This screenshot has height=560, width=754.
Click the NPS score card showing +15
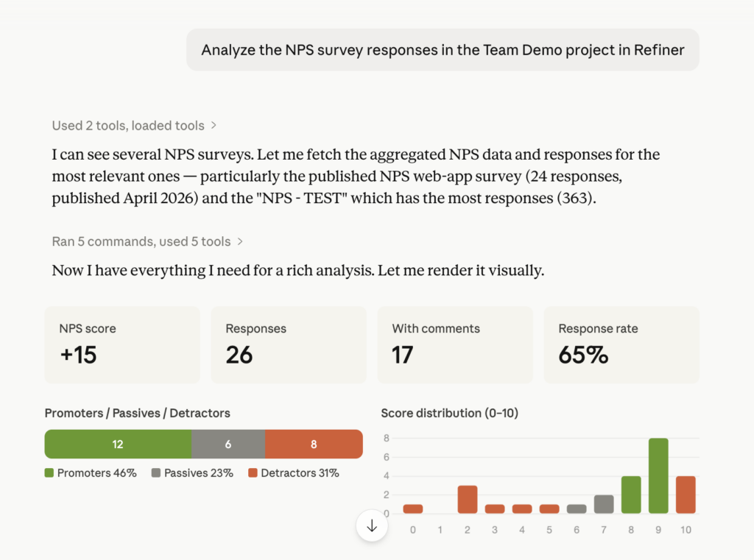pos(122,345)
